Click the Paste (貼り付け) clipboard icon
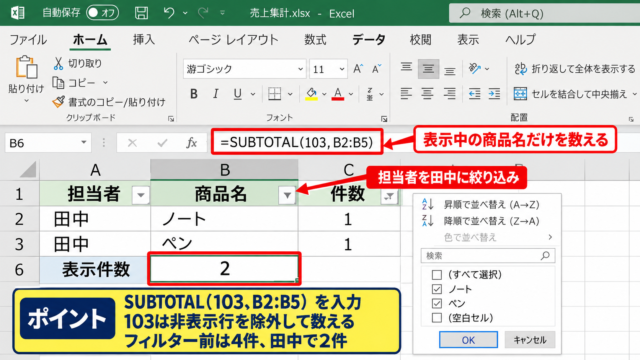Screen dimensions: 640x360 click(x=26, y=67)
